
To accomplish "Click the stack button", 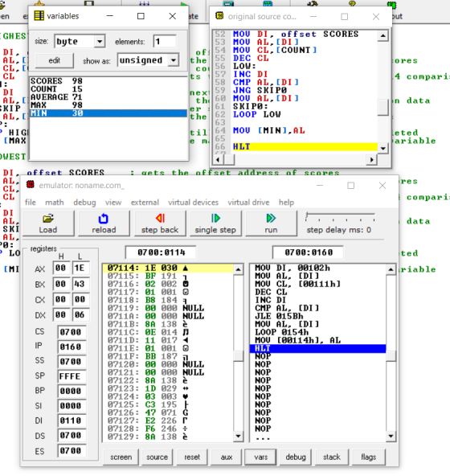I will point(331,457).
